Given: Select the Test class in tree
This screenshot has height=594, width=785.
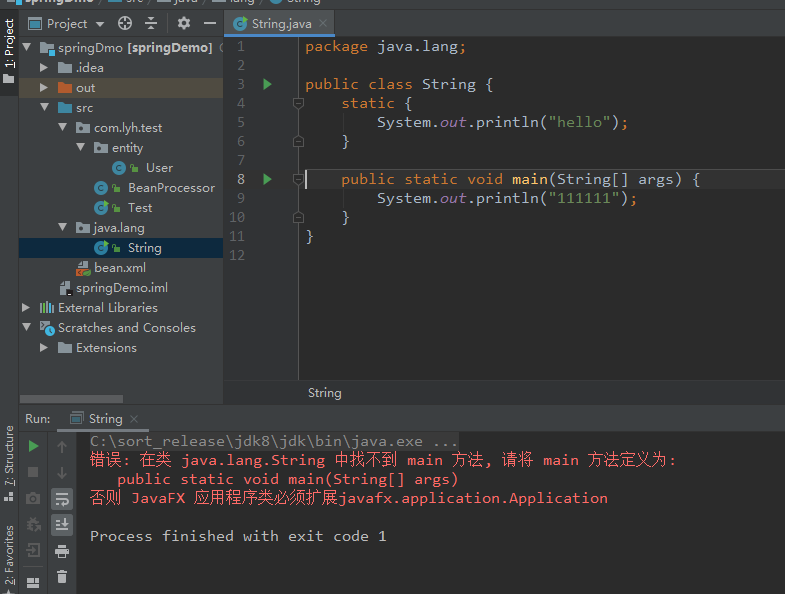Looking at the screenshot, I should tap(140, 208).
